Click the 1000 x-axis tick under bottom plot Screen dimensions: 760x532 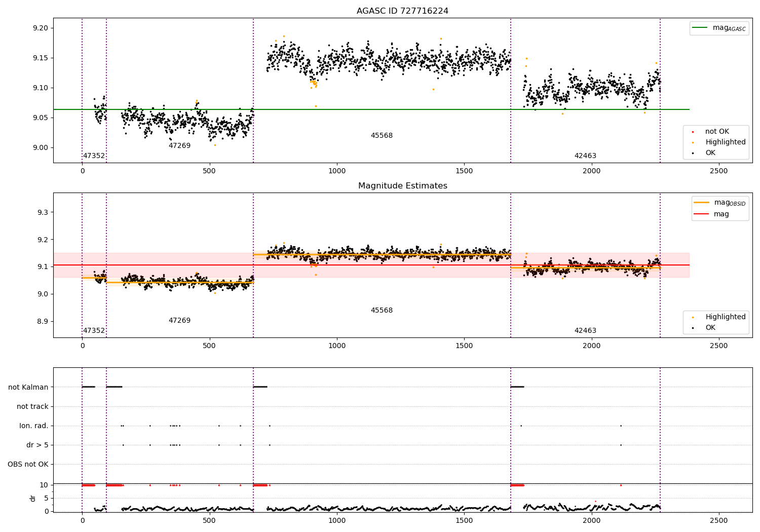coord(337,520)
